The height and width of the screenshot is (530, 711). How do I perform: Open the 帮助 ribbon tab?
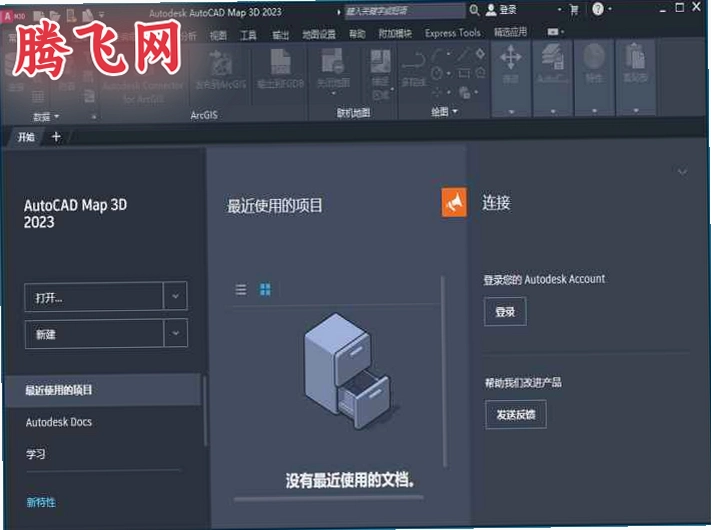point(357,34)
